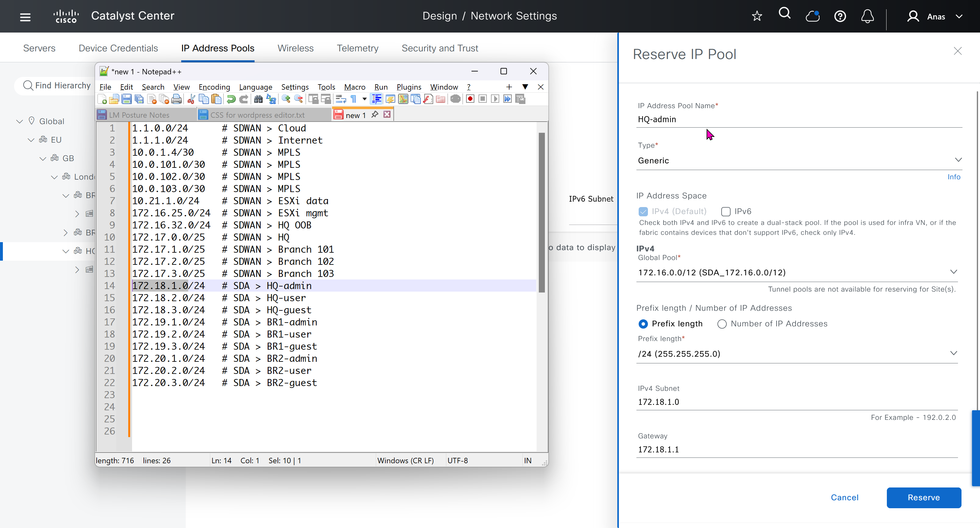The height and width of the screenshot is (528, 980).
Task: Click the Find binoculars toolbar icon
Action: [x=258, y=99]
